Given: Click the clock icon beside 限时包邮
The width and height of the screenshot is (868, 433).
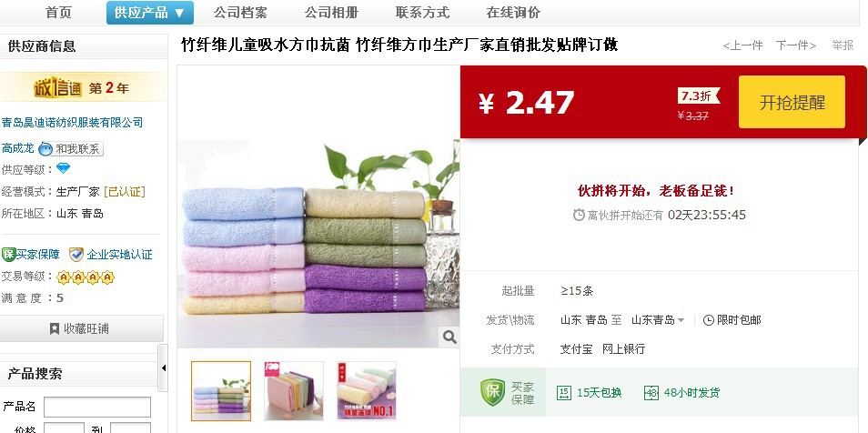Looking at the screenshot, I should [x=708, y=320].
